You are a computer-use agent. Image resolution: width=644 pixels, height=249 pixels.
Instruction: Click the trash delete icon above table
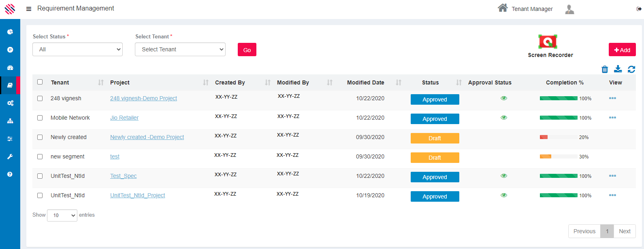pyautogui.click(x=605, y=70)
